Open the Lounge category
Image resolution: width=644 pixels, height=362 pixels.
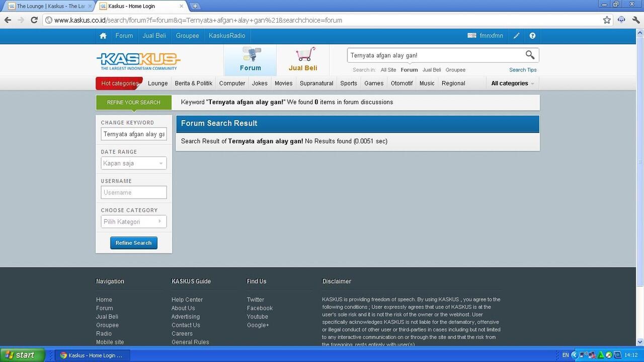point(158,83)
